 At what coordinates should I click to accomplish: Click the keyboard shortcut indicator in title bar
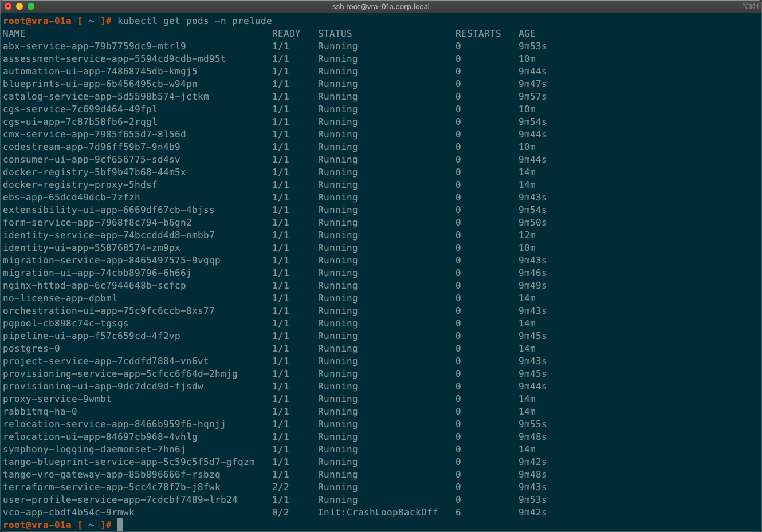[x=750, y=6]
